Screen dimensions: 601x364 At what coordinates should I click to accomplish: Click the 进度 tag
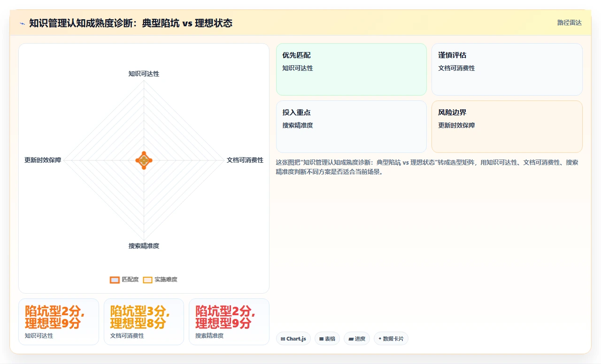357,339
